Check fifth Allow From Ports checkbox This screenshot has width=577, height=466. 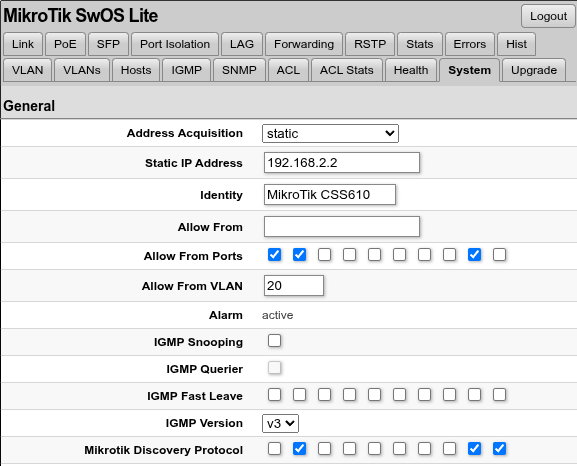click(x=375, y=254)
